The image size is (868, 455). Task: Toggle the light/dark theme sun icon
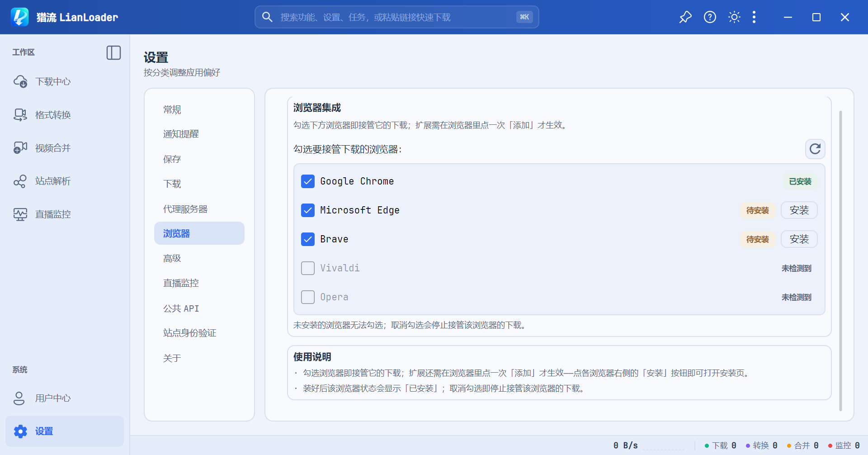click(x=734, y=17)
